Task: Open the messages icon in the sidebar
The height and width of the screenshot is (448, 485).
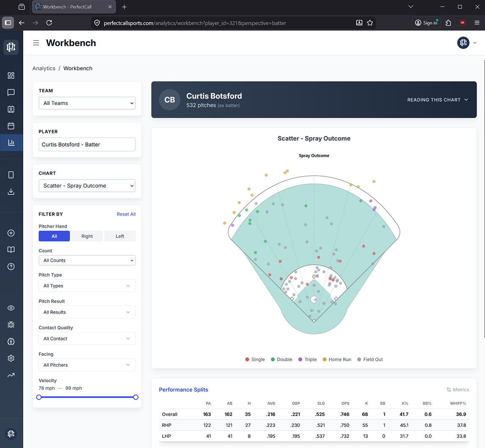Action: (11, 92)
